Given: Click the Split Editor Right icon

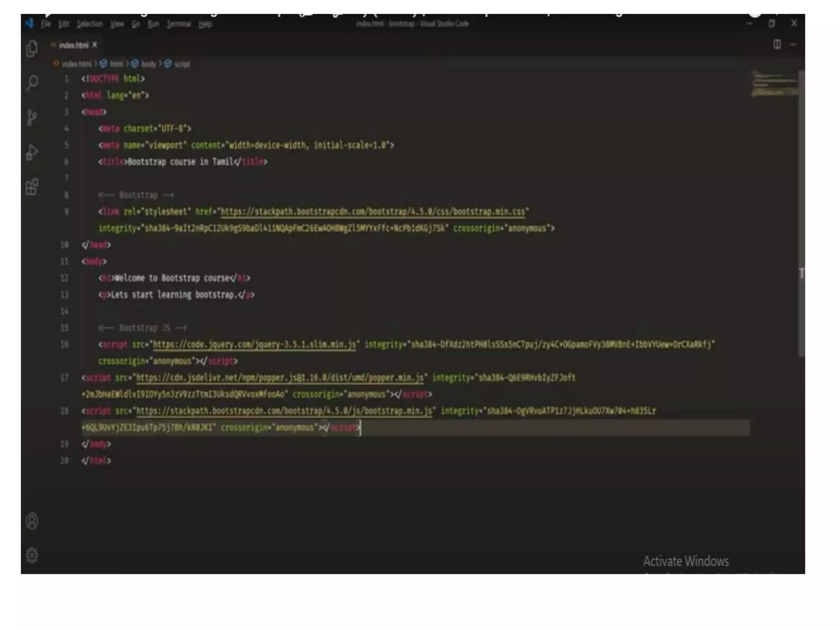Looking at the screenshot, I should pyautogui.click(x=777, y=44).
